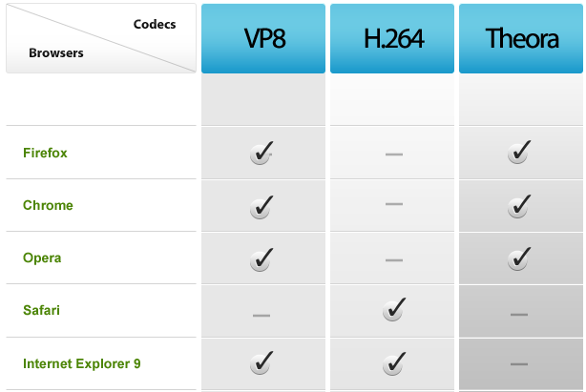Click the Safari VP8 dash mark

(x=262, y=316)
